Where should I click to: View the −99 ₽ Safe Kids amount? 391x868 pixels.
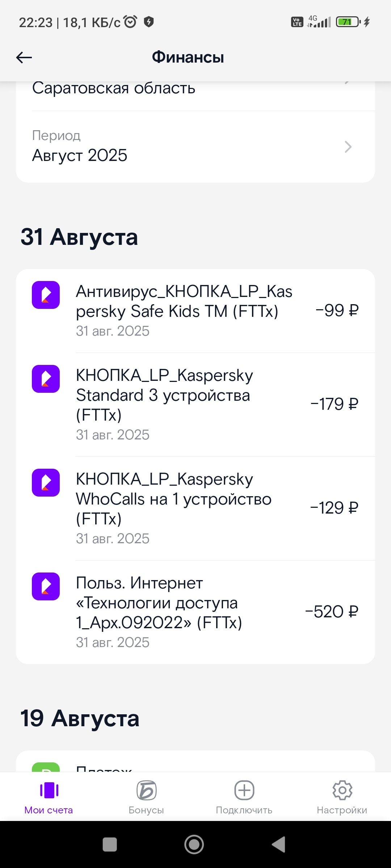(337, 311)
